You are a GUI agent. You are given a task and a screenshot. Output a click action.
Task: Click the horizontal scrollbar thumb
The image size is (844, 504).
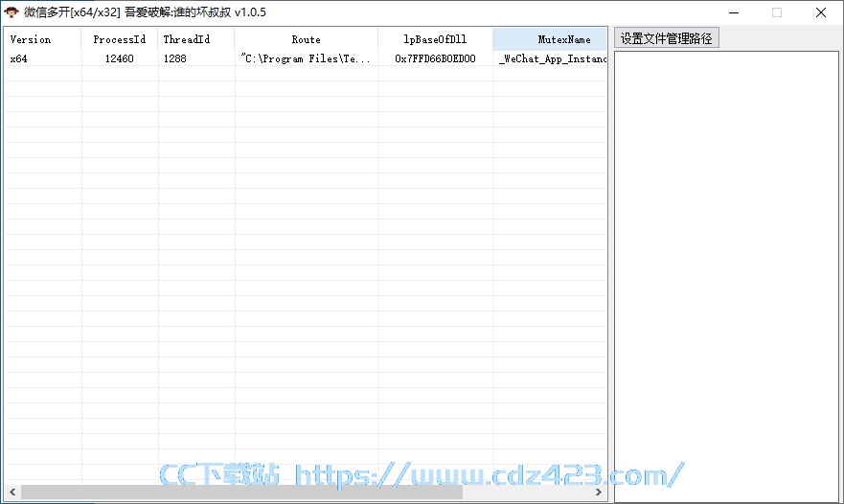(x=241, y=492)
